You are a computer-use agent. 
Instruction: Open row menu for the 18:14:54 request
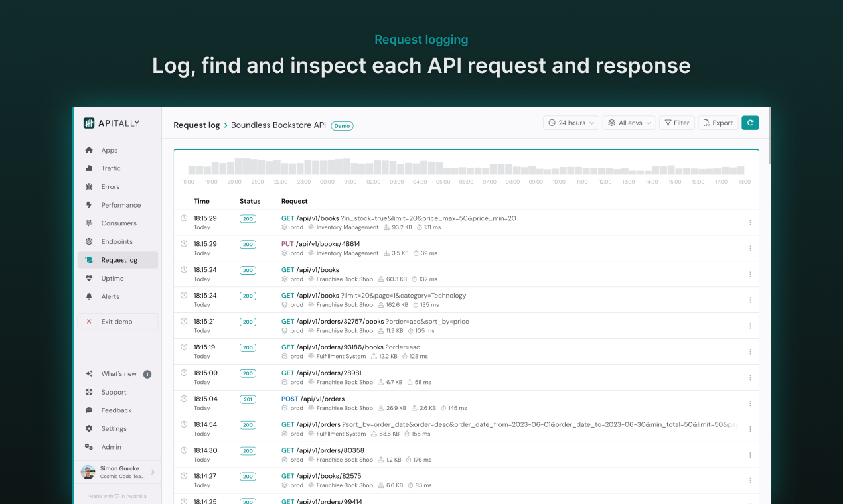750,429
